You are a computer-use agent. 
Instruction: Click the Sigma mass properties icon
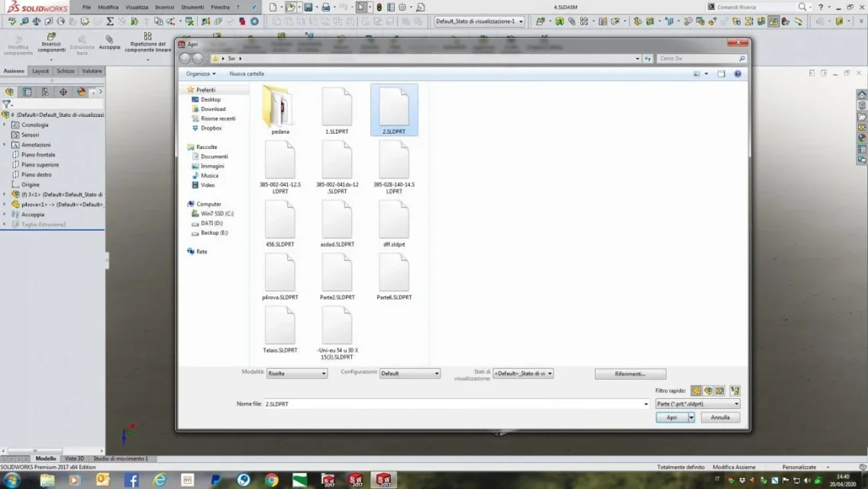click(110, 21)
